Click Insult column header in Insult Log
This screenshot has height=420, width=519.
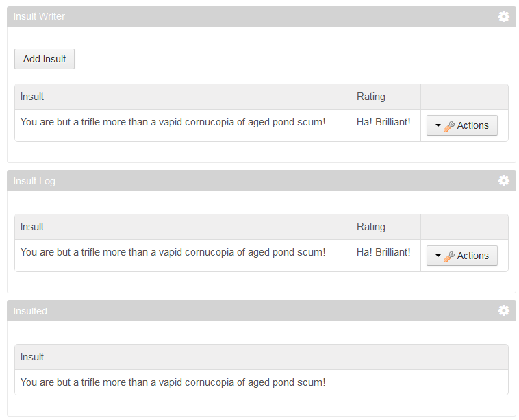coord(31,227)
